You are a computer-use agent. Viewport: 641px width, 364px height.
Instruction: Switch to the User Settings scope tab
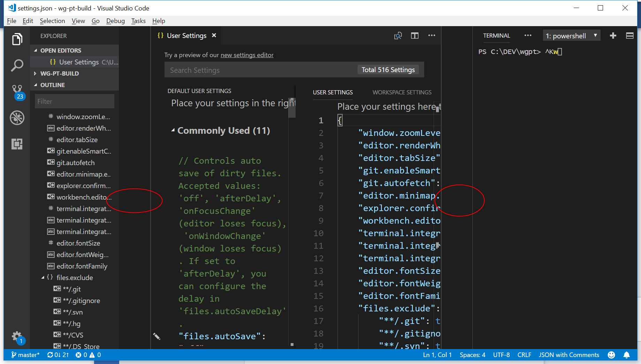click(333, 92)
